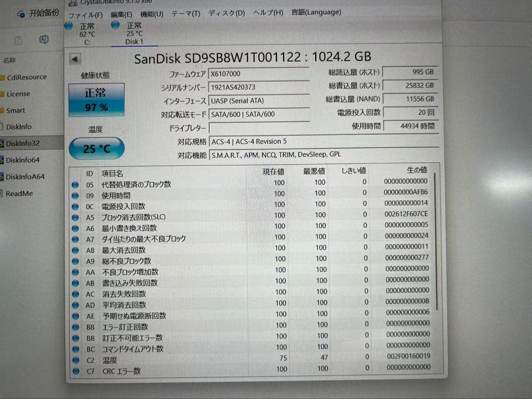Click status dot for attribute A5
Image resolution: width=532 pixels, height=399 pixels.
(x=75, y=218)
